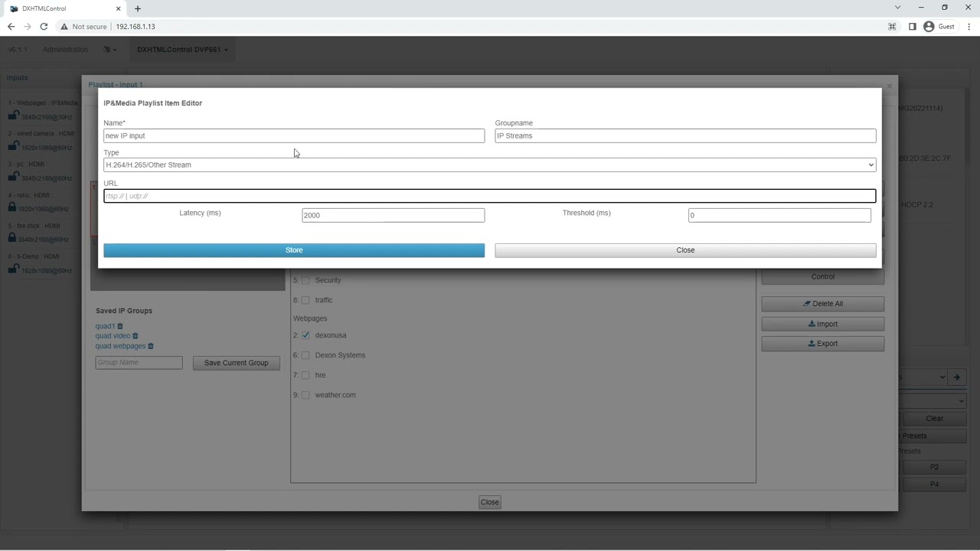Open the tools icon dropdown next to Administration

(110, 50)
